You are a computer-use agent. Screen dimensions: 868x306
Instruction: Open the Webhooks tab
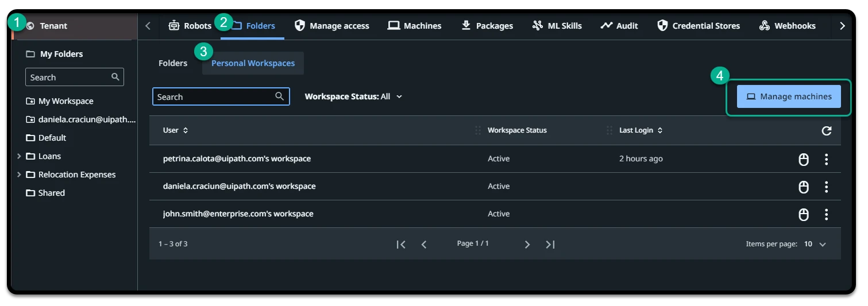point(787,26)
